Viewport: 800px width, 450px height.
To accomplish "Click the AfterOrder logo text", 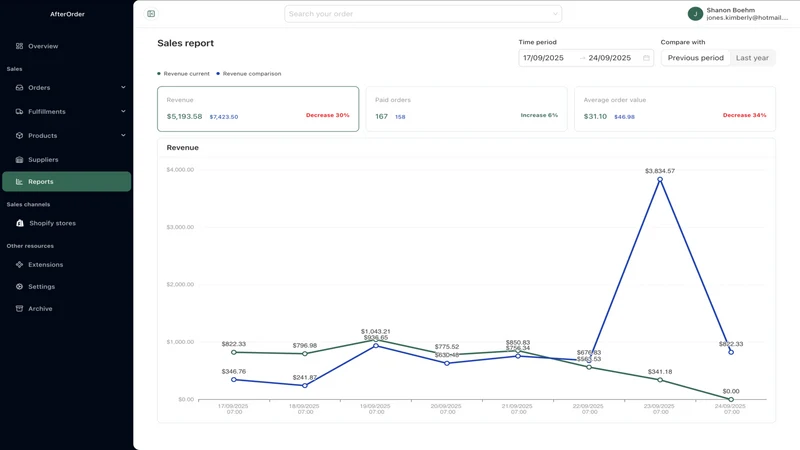I will [x=67, y=14].
